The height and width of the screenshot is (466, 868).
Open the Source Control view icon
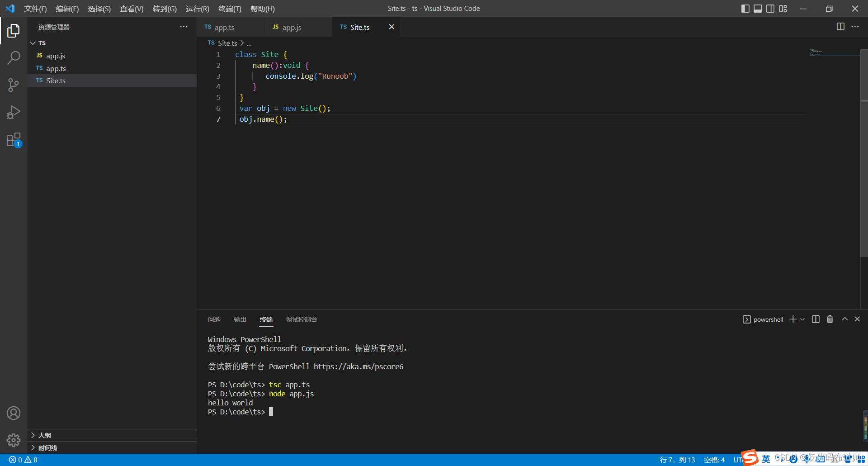click(14, 85)
